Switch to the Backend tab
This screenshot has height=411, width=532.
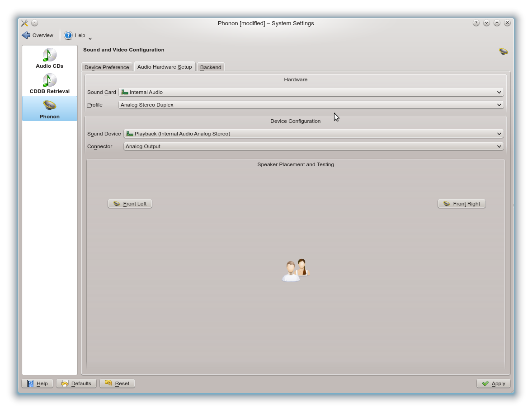(x=211, y=67)
